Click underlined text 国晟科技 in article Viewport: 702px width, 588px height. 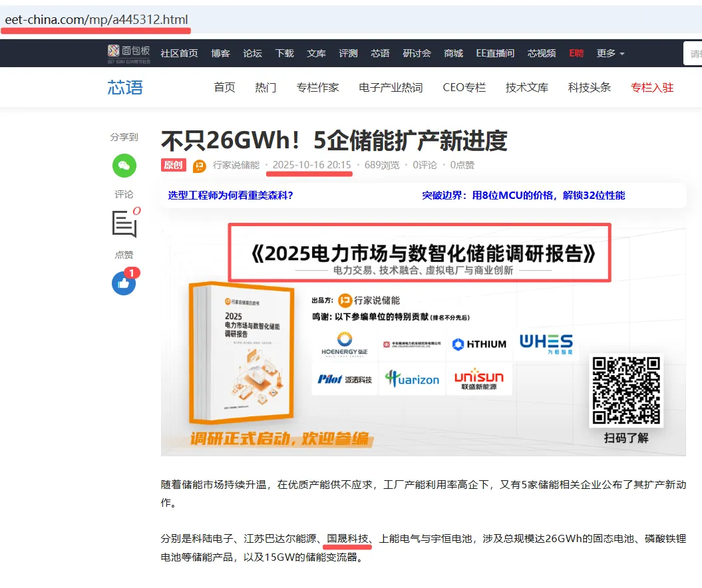347,538
